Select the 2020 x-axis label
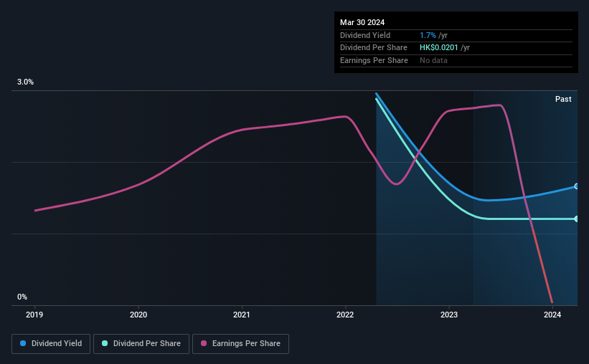 (138, 315)
